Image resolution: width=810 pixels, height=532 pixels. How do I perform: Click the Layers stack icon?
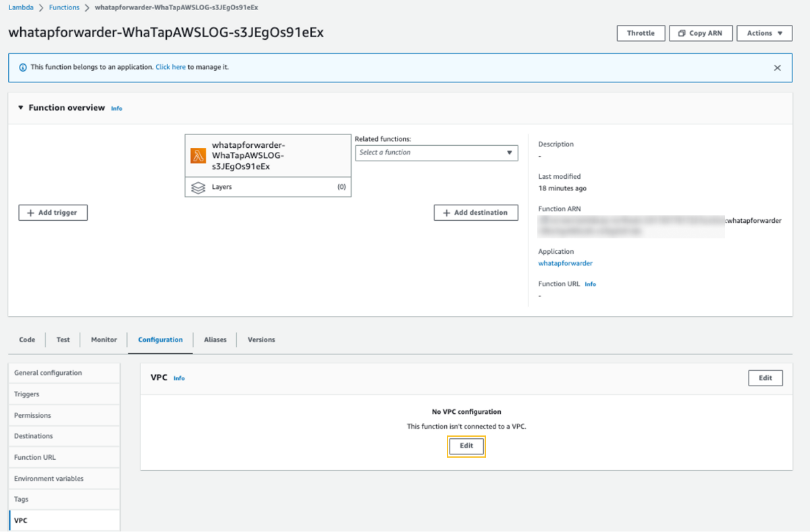198,188
